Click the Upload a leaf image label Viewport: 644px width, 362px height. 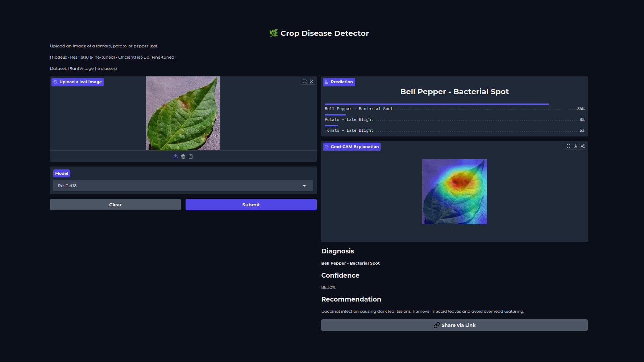[x=78, y=82]
